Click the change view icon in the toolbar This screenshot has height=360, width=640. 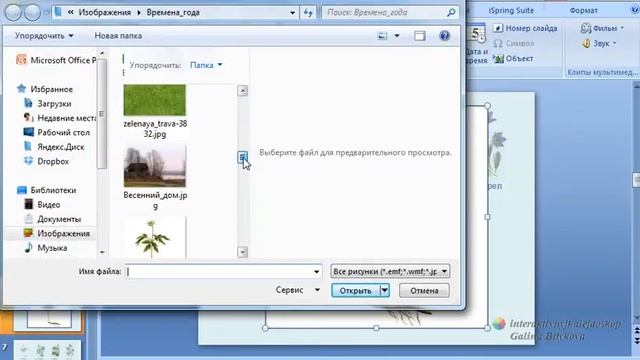(382, 36)
